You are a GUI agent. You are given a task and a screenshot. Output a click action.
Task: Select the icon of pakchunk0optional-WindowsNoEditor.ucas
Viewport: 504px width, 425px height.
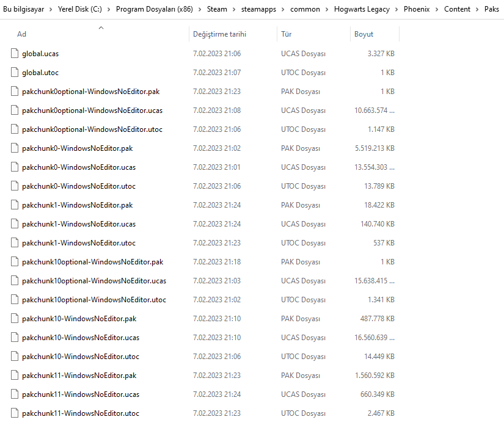point(15,110)
